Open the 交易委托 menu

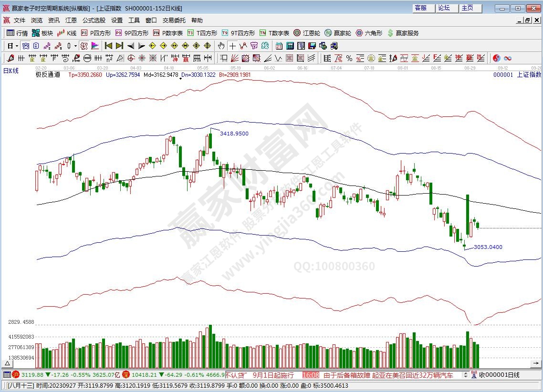pyautogui.click(x=174, y=21)
